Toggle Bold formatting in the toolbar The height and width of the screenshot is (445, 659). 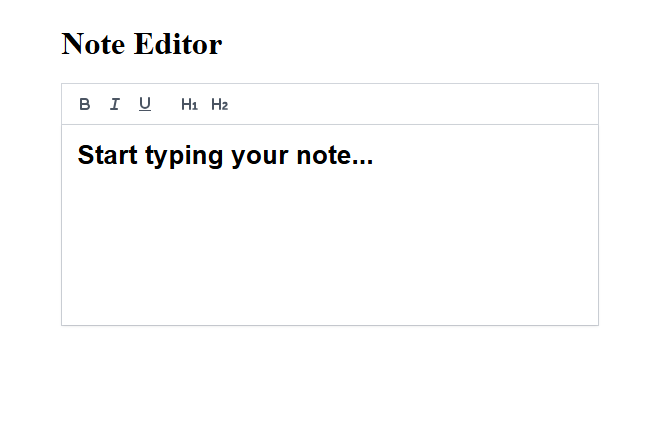[84, 104]
